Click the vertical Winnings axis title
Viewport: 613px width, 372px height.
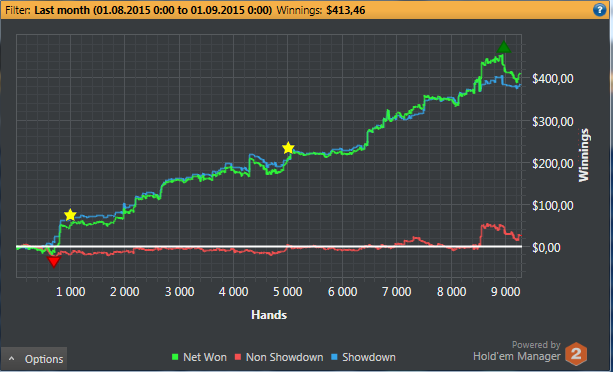pyautogui.click(x=584, y=155)
